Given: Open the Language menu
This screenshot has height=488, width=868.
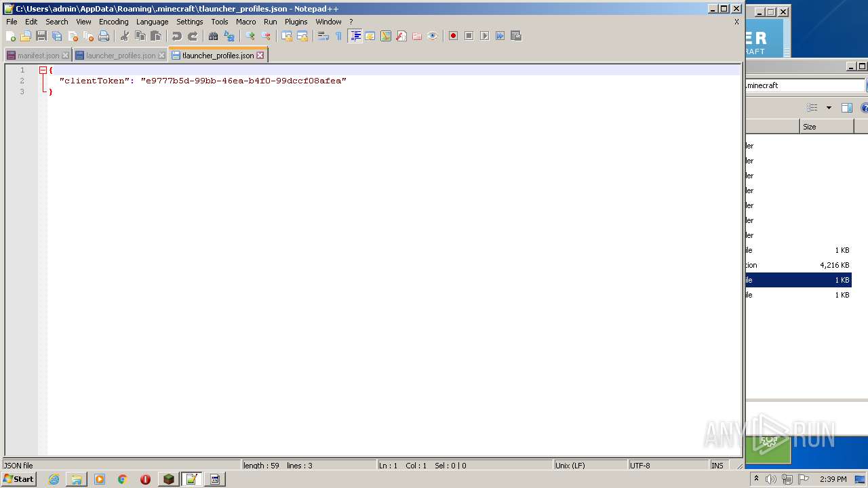Looking at the screenshot, I should point(152,22).
